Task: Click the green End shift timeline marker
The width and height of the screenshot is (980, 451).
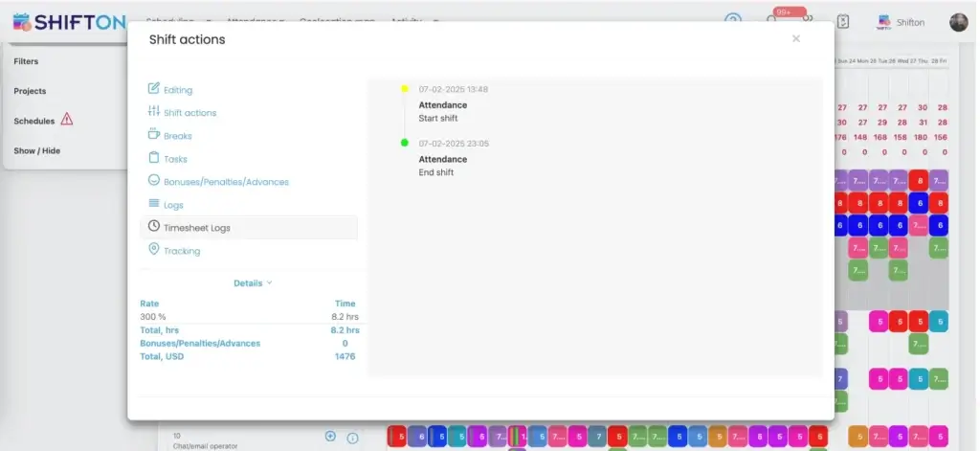Action: click(405, 143)
